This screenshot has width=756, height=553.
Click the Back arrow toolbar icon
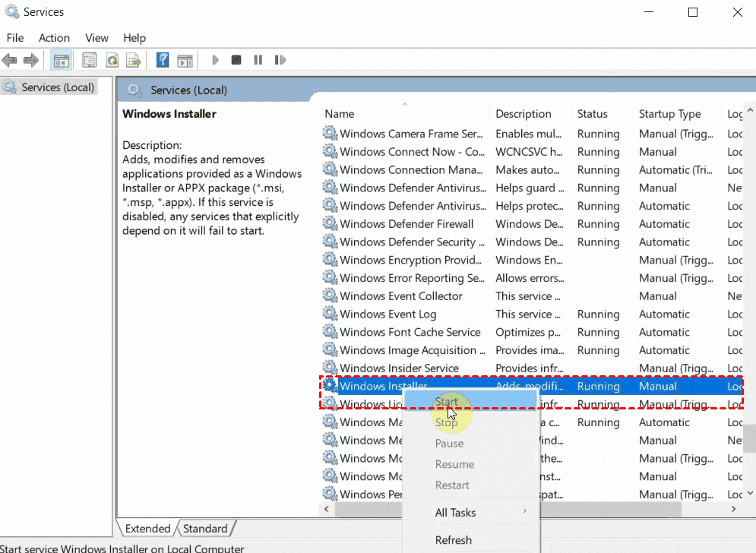coord(10,60)
